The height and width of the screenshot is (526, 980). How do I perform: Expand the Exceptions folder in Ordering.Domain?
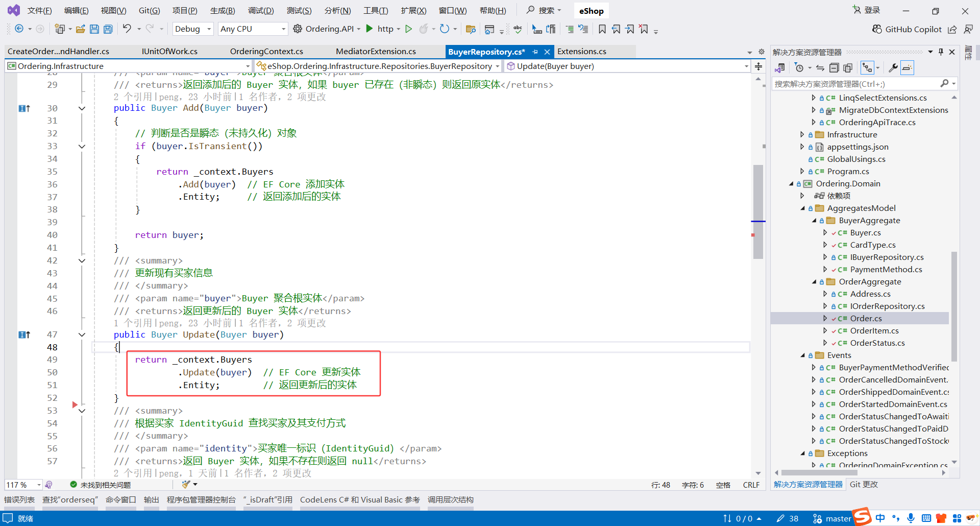803,453
